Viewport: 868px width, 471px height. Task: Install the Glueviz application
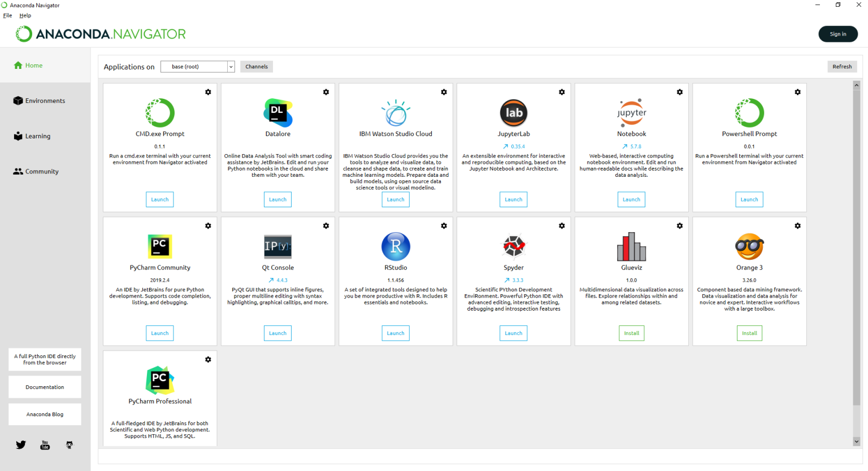point(631,333)
